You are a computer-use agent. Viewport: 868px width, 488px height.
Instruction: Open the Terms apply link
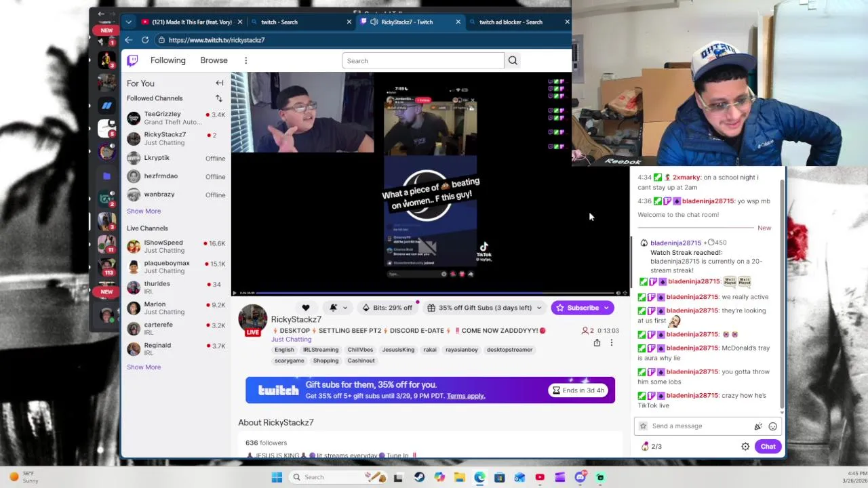[466, 396]
